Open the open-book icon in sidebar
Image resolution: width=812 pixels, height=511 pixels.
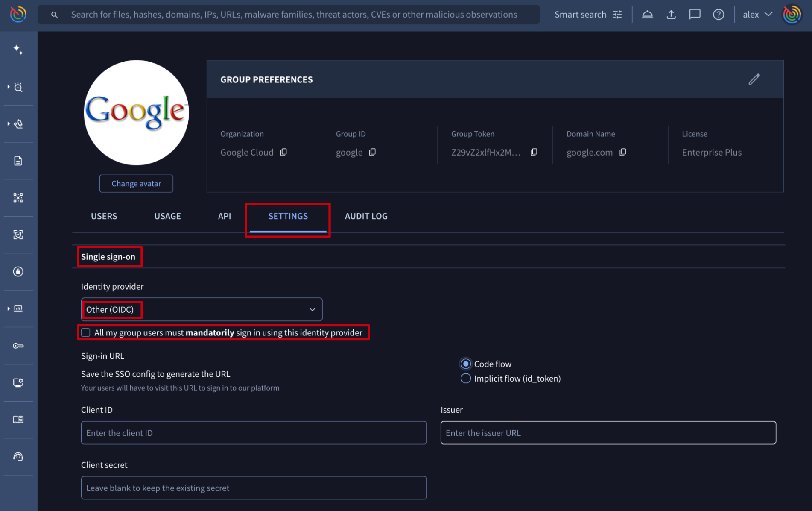(x=18, y=420)
